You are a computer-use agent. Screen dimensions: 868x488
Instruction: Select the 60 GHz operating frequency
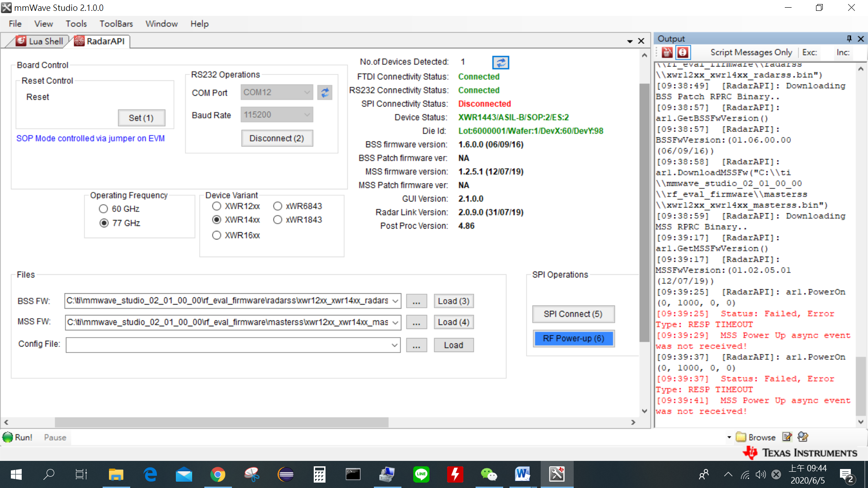pyautogui.click(x=104, y=209)
